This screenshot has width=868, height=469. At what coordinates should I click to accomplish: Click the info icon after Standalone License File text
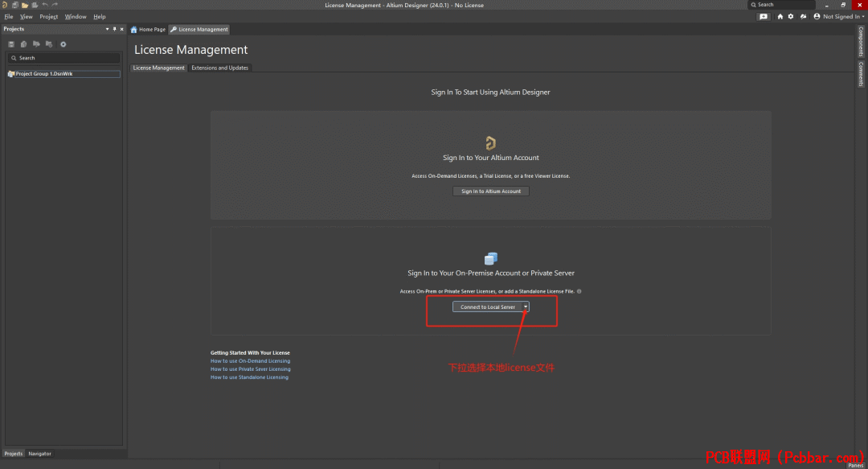click(x=579, y=291)
